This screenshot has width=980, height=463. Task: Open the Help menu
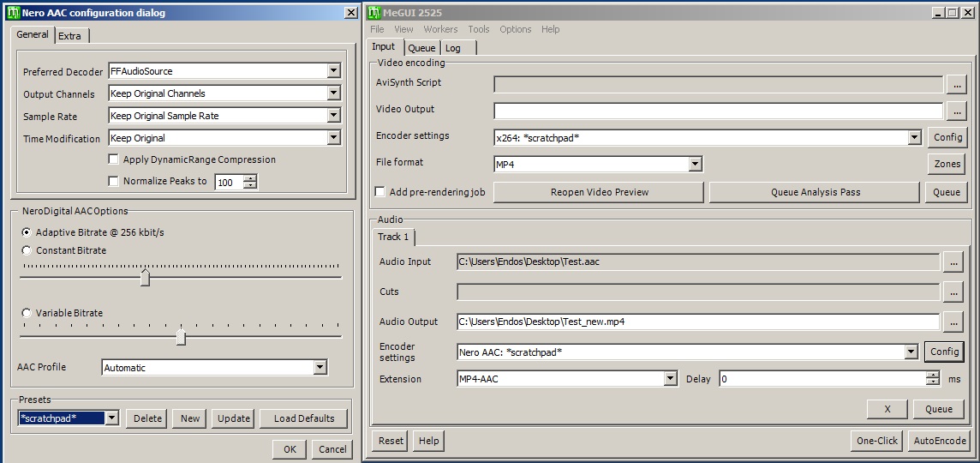coord(551,29)
